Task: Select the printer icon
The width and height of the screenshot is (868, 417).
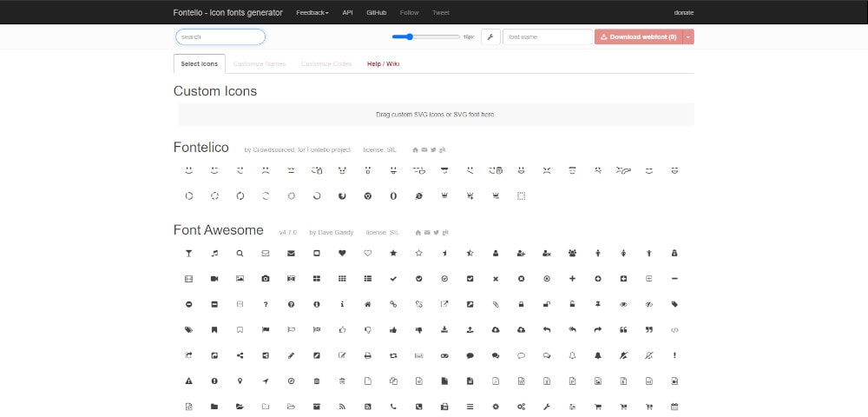Action: point(367,355)
